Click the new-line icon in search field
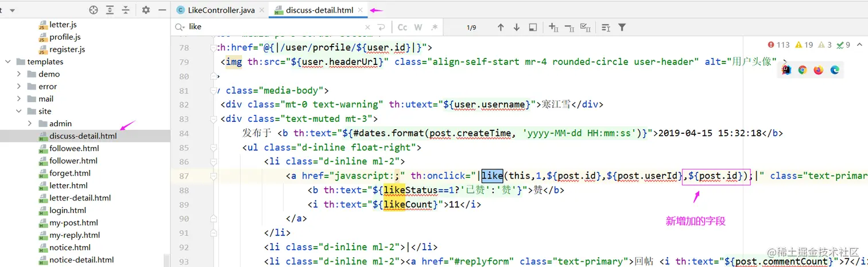 [x=381, y=27]
